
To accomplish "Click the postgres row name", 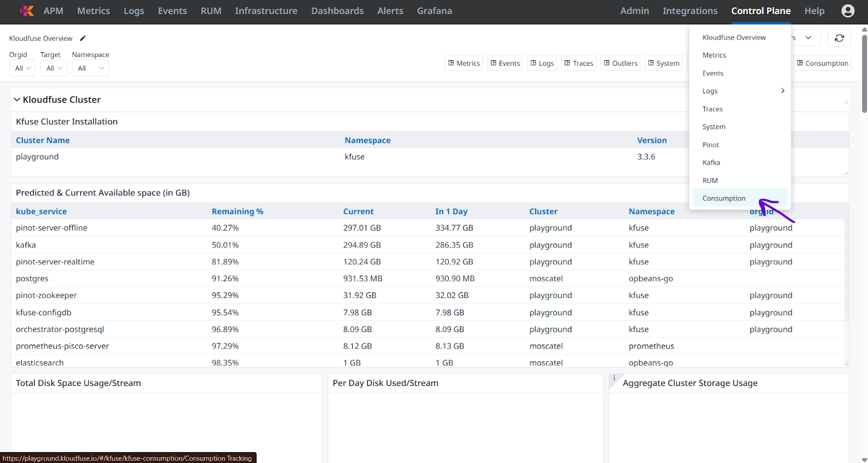I will point(32,279).
